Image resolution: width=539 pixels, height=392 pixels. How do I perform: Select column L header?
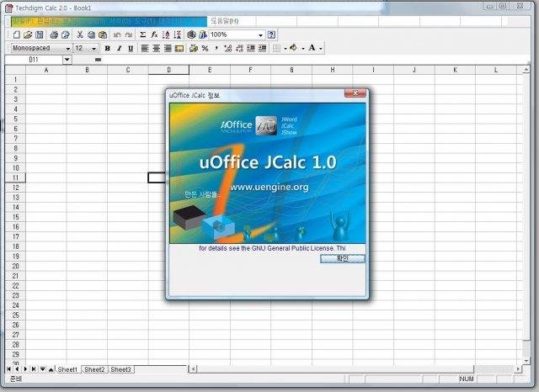pyautogui.click(x=496, y=70)
